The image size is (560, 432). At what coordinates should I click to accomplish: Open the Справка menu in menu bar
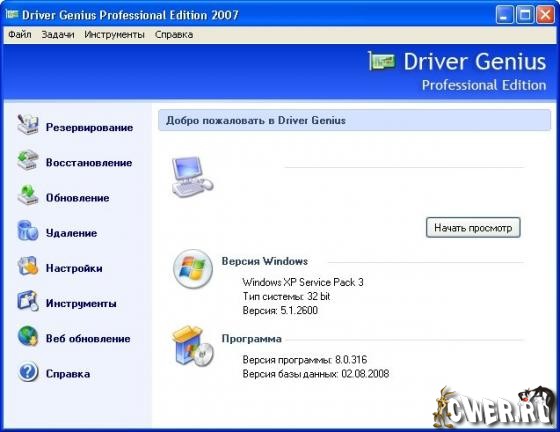pyautogui.click(x=174, y=35)
